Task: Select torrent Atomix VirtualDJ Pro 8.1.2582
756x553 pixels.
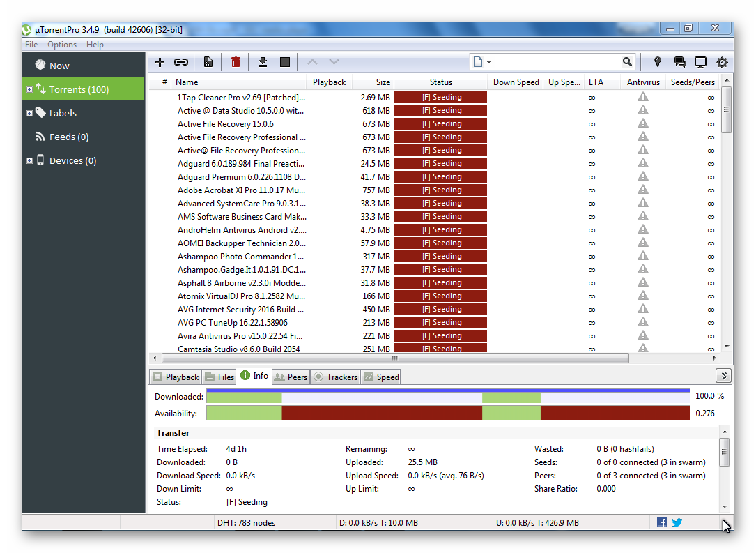Action: tap(241, 296)
